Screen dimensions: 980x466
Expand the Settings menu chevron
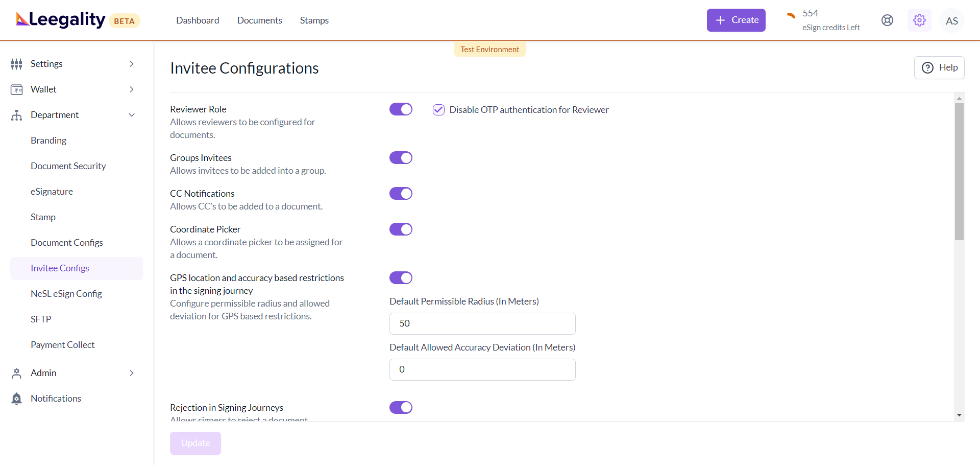132,64
